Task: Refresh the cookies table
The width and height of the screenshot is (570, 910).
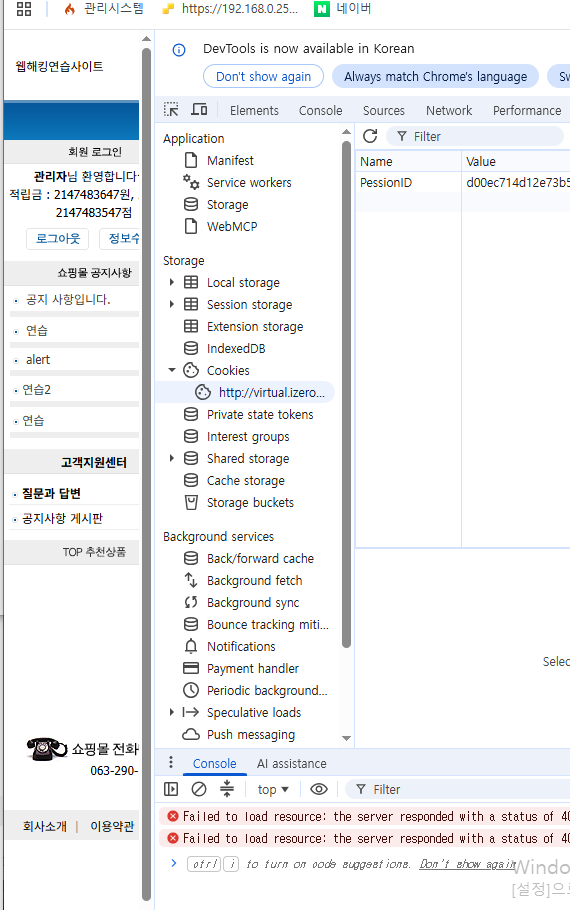Action: coord(370,136)
